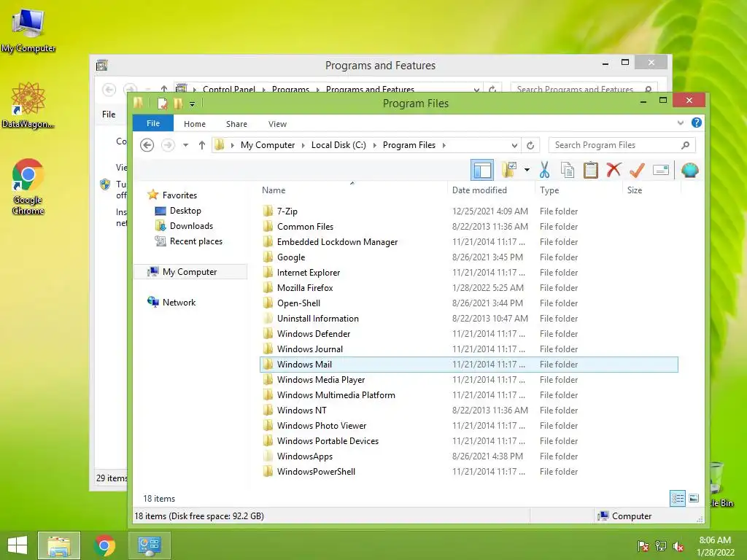747x560 pixels.
Task: Select Favorites in navigation pane
Action: [x=172, y=195]
